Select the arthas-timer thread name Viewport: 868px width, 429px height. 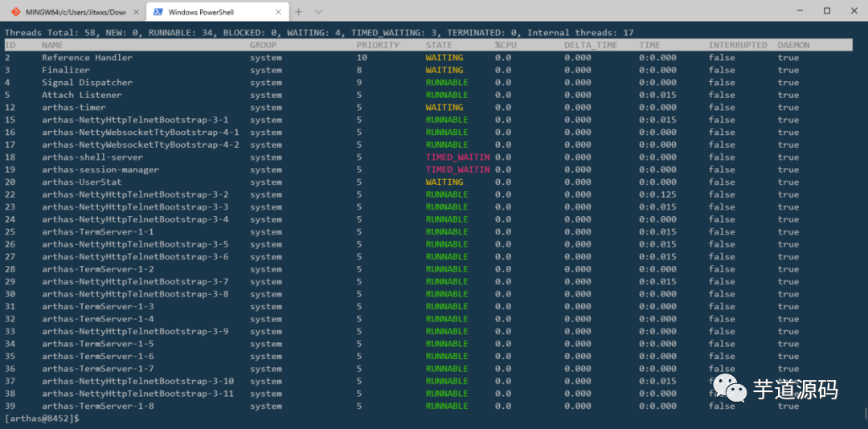pos(74,108)
